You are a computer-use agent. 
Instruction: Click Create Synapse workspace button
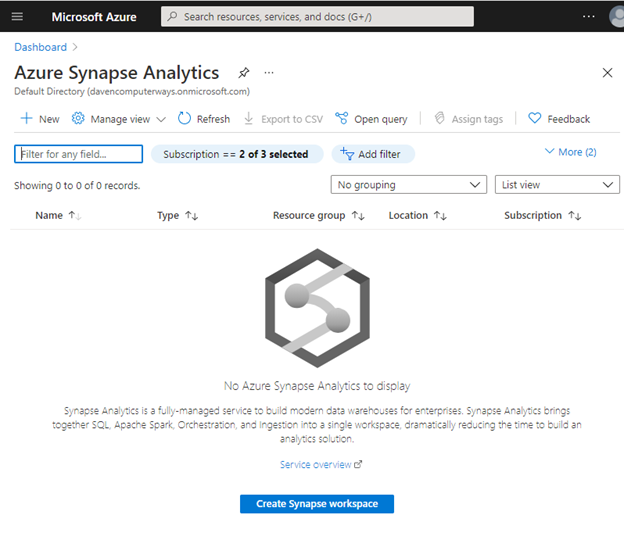(317, 504)
